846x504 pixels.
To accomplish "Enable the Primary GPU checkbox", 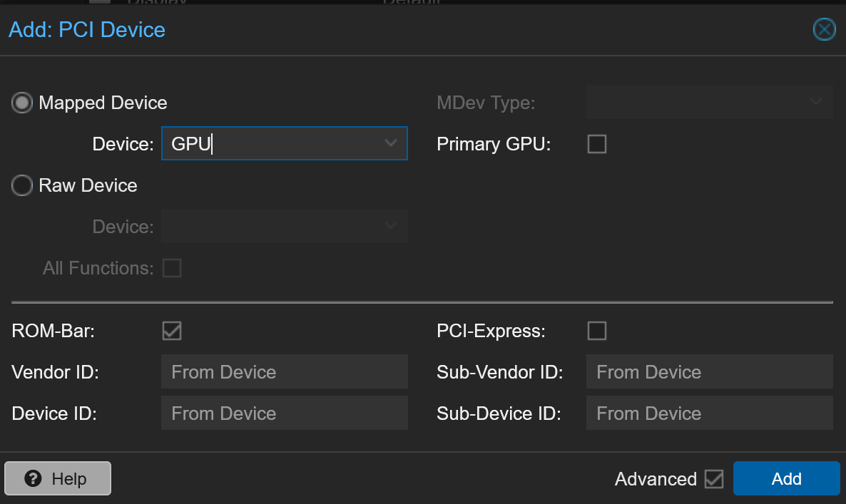I will (x=596, y=144).
